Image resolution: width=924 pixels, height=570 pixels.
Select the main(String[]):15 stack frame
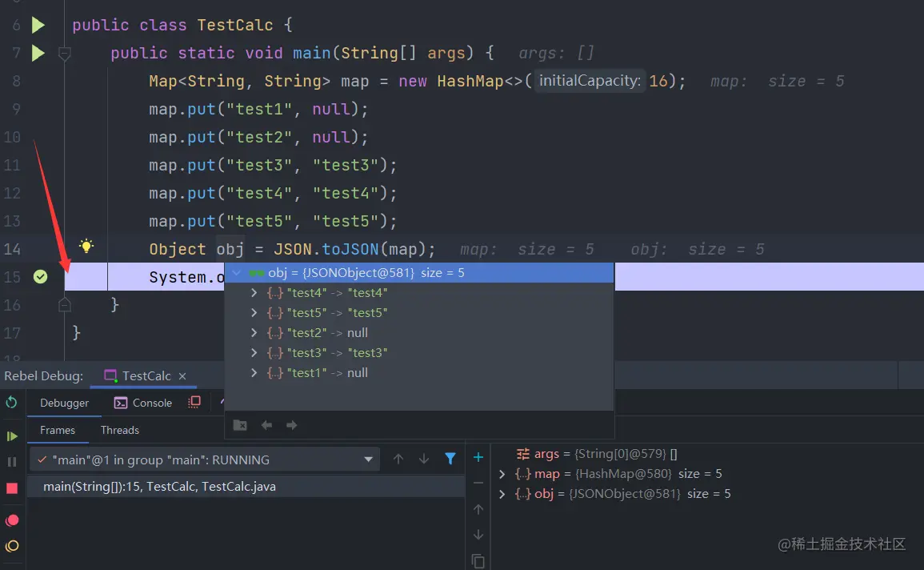pos(246,487)
